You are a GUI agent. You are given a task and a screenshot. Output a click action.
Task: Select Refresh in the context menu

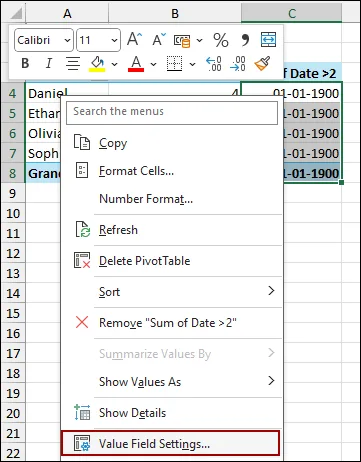point(172,230)
